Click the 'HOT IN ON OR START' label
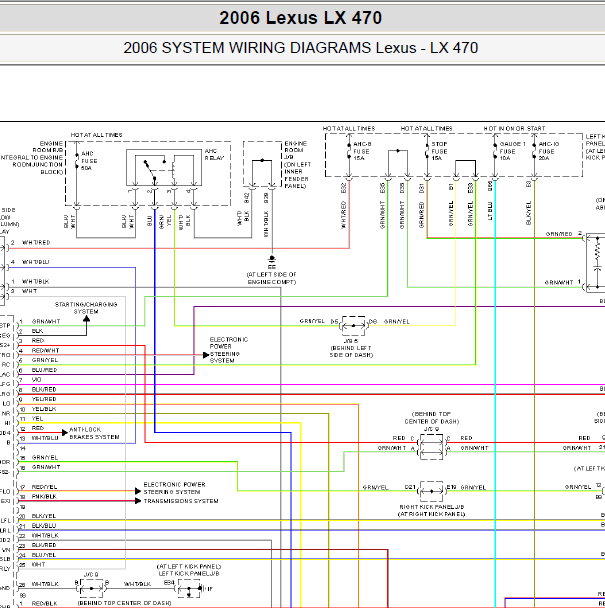The image size is (605, 608). pyautogui.click(x=514, y=128)
